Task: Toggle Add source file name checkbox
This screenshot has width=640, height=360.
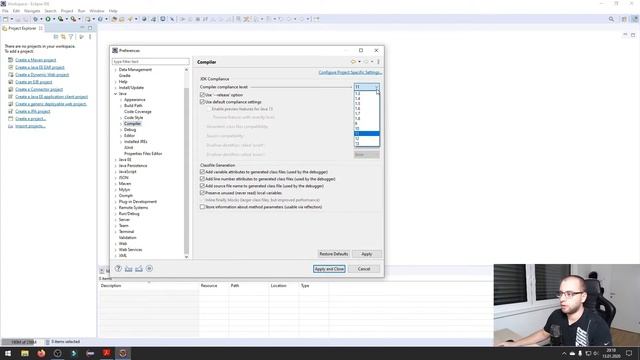Action: tap(202, 186)
